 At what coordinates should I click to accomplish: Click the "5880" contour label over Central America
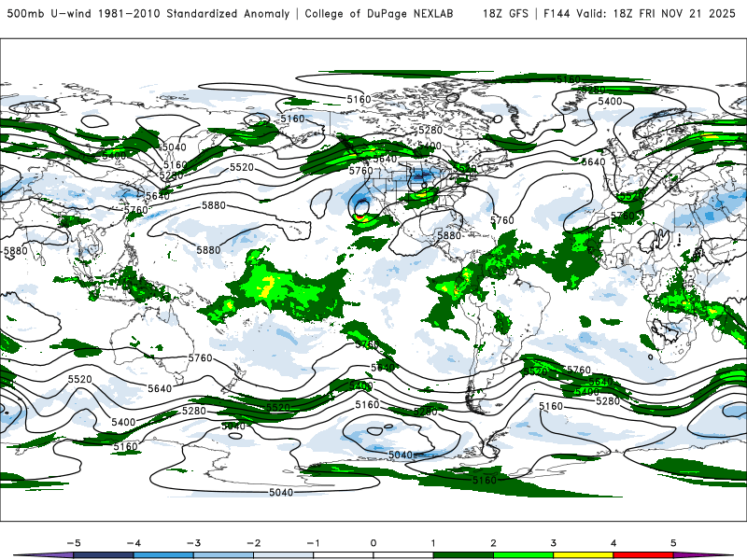pos(449,235)
